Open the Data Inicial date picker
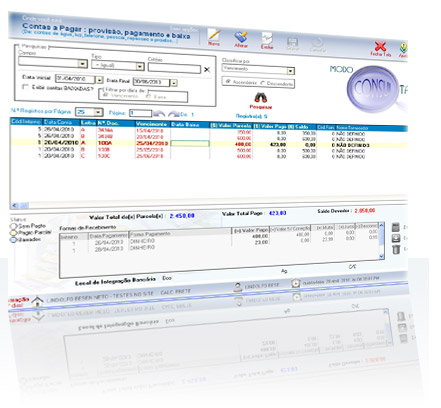The image size is (441, 408). 99,80
